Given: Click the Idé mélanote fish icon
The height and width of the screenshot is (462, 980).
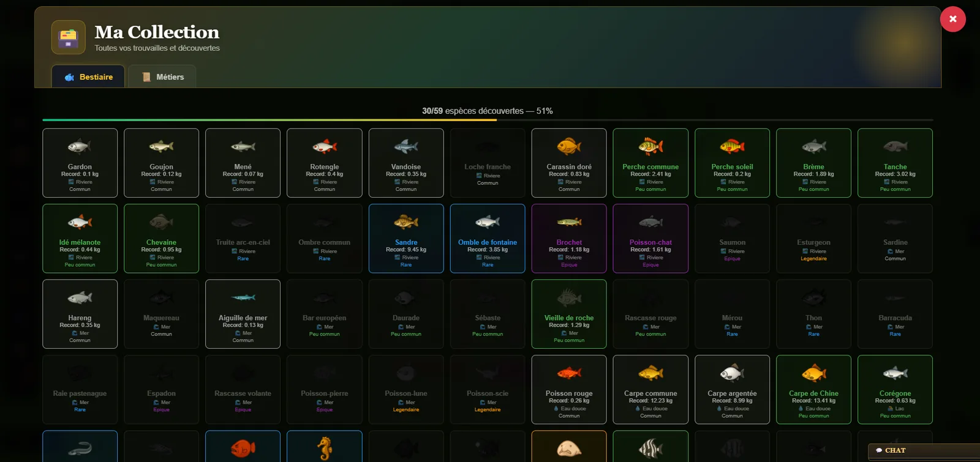Looking at the screenshot, I should [x=80, y=222].
